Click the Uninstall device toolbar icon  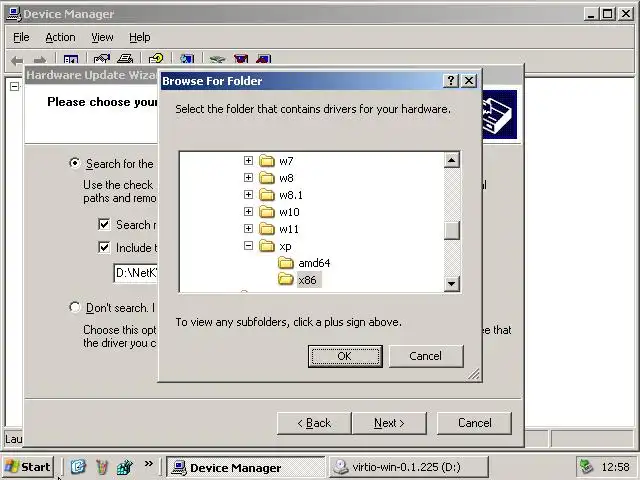click(x=241, y=60)
